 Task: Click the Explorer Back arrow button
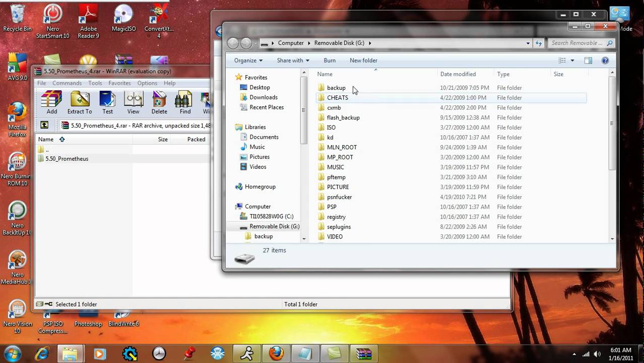(233, 43)
